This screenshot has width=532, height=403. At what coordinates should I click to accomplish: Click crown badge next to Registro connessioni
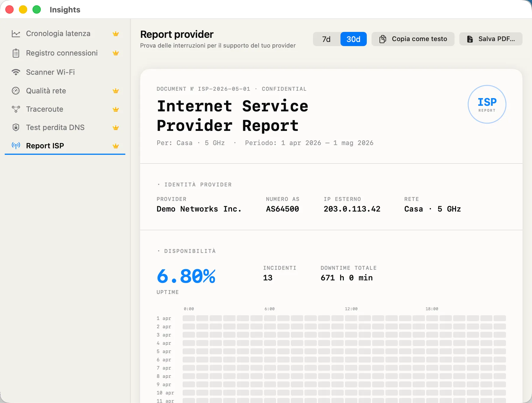pos(116,53)
